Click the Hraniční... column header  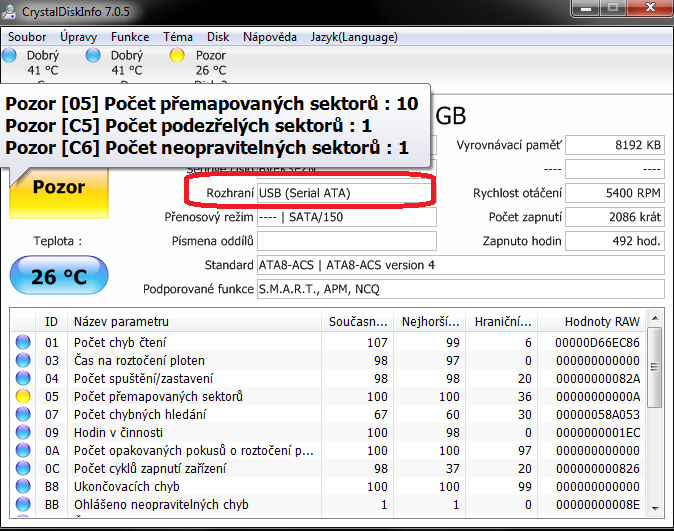tap(502, 322)
